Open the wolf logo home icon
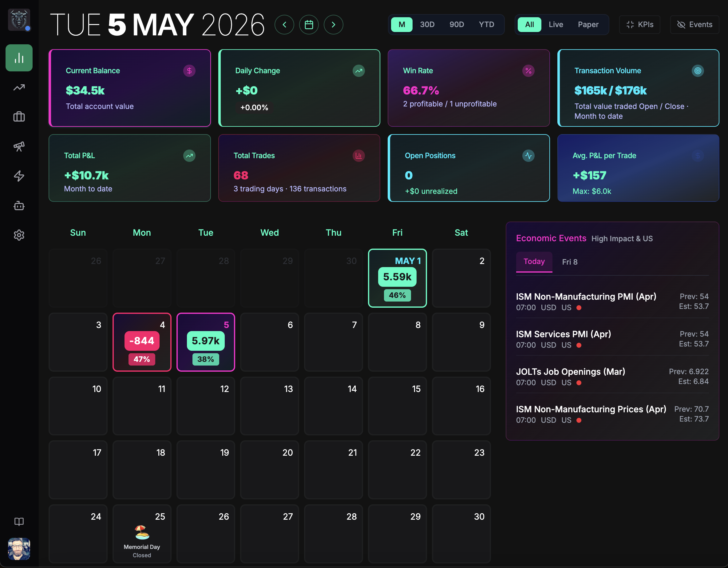 tap(19, 20)
